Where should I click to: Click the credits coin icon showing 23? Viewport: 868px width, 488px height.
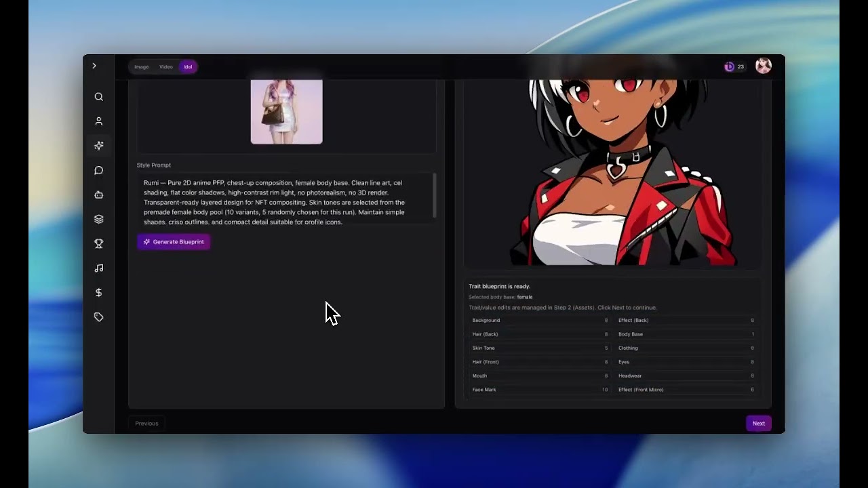[x=729, y=66]
